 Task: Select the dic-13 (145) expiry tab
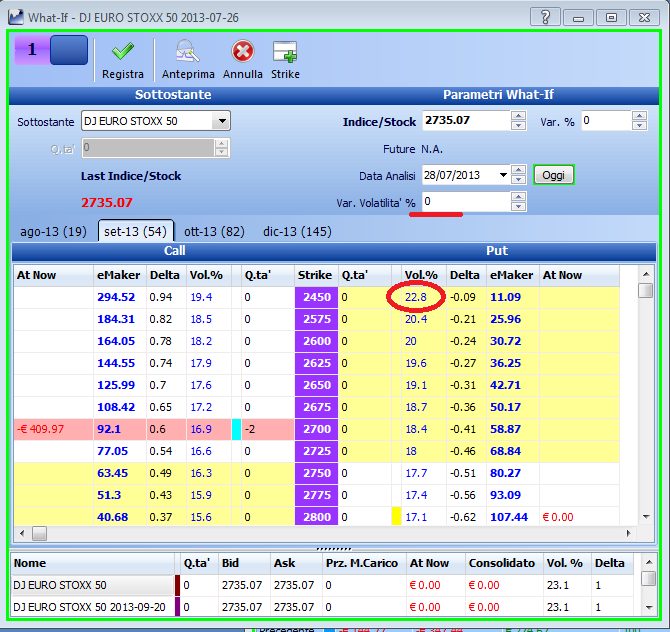(297, 232)
